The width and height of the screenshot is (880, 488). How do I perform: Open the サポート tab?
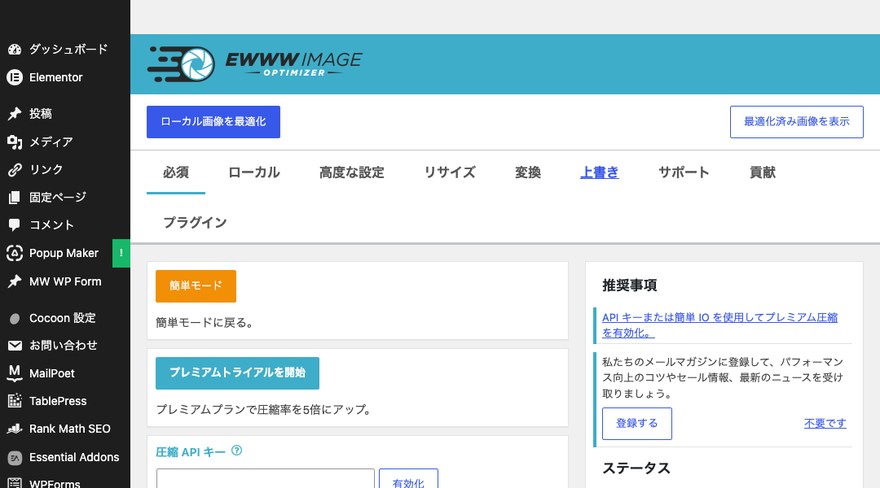684,173
